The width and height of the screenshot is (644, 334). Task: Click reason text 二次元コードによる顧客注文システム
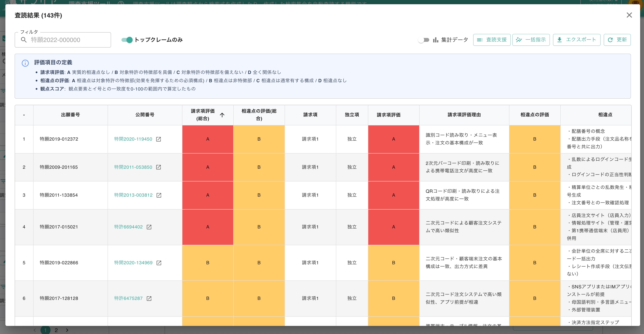464,227
